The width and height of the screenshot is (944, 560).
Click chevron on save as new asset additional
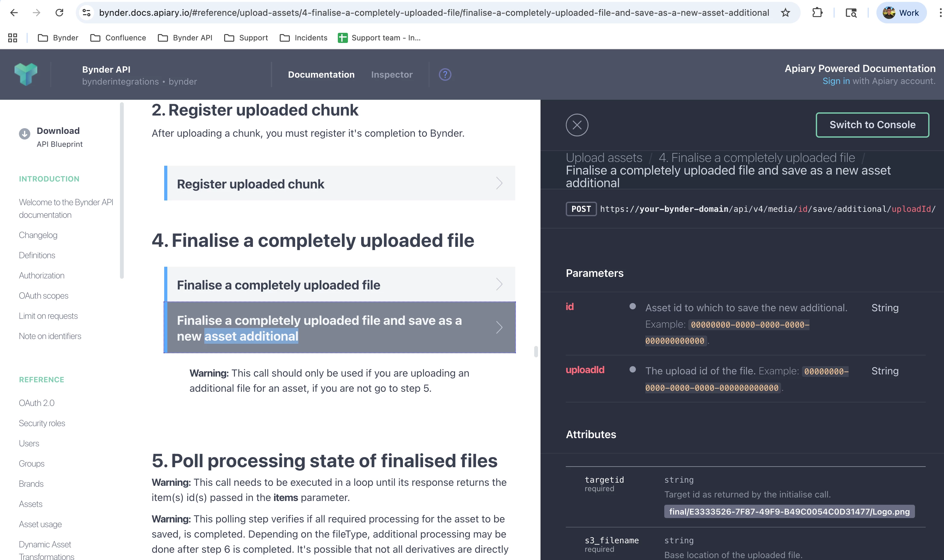[499, 327]
